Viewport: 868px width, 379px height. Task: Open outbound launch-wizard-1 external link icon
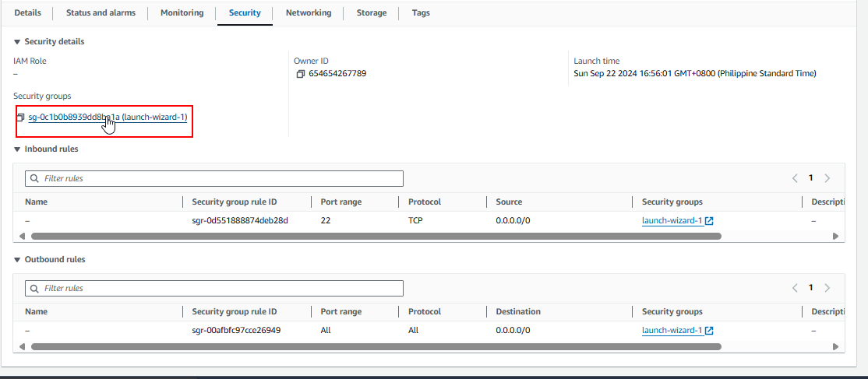coord(709,331)
